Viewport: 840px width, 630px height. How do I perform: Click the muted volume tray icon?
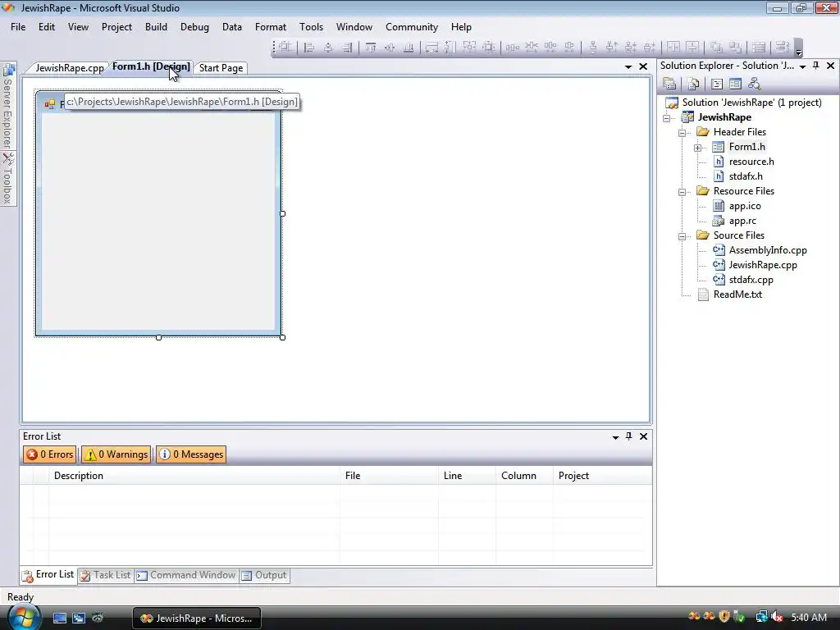click(778, 617)
